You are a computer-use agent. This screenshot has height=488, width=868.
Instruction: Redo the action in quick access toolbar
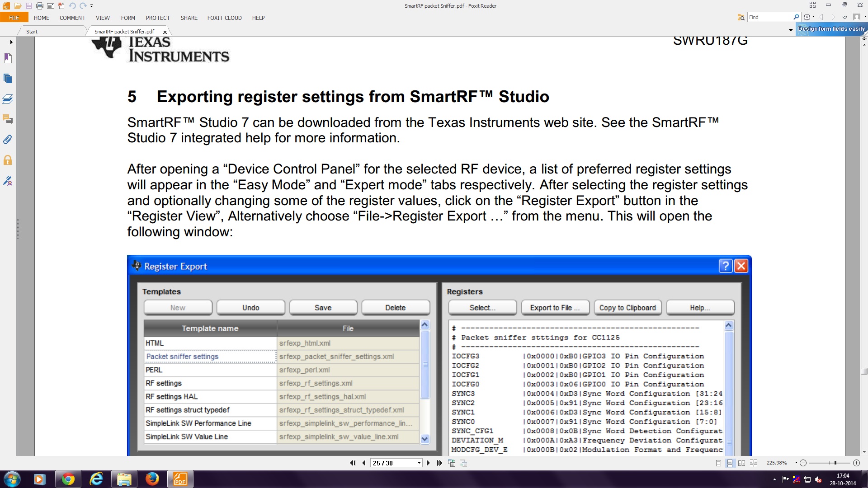point(83,6)
